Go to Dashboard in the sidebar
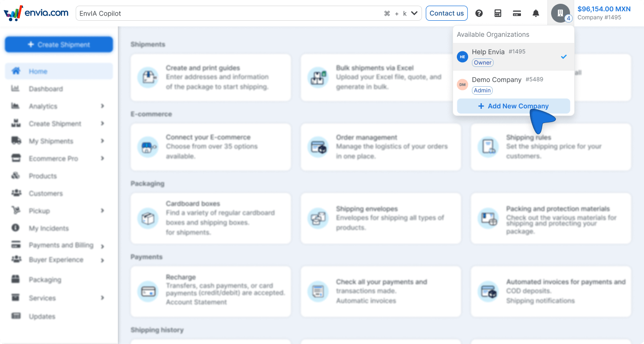 45,89
